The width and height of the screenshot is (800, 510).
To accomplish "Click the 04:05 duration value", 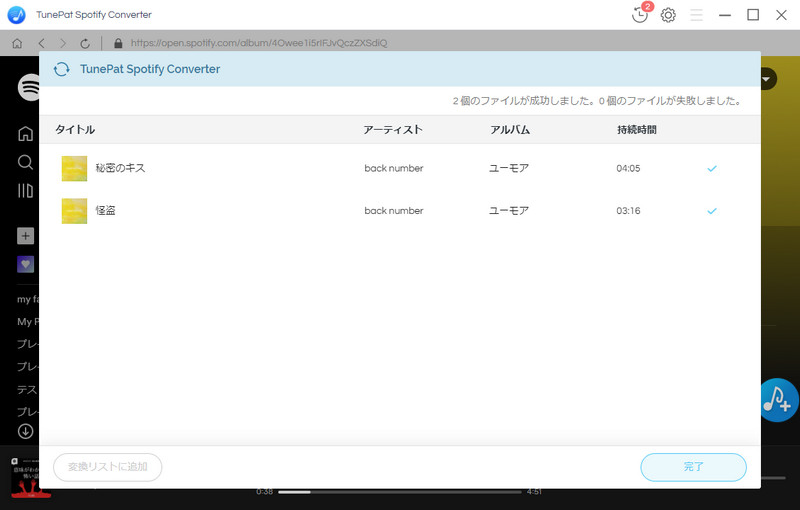I will (x=628, y=168).
